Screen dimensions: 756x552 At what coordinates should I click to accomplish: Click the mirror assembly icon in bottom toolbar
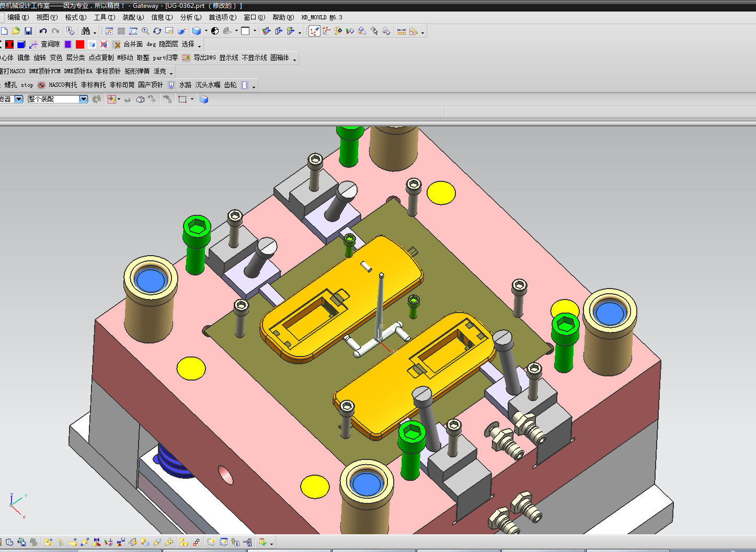tap(133, 542)
